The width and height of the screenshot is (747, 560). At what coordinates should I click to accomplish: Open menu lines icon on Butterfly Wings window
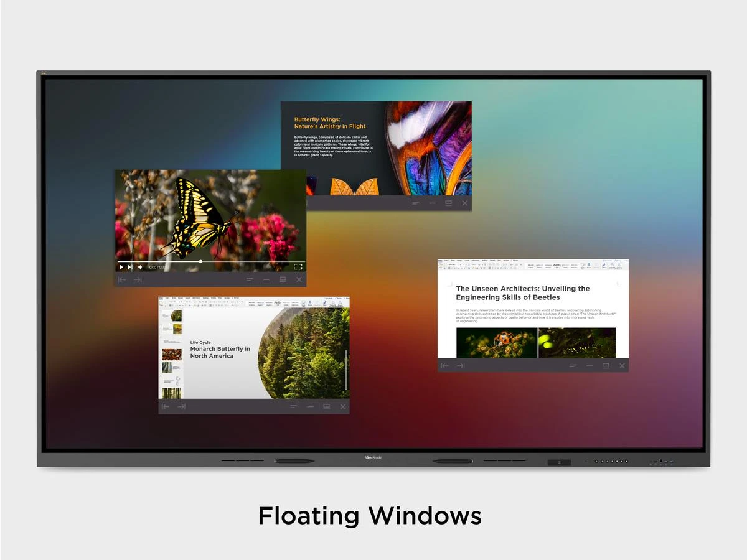pyautogui.click(x=416, y=203)
